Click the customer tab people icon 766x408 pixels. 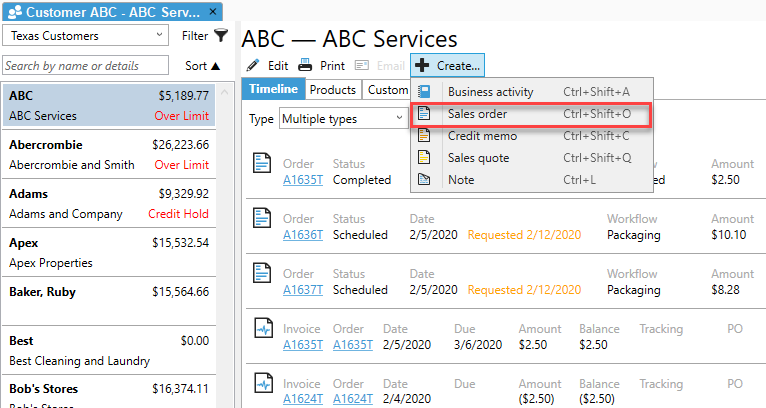tap(15, 11)
